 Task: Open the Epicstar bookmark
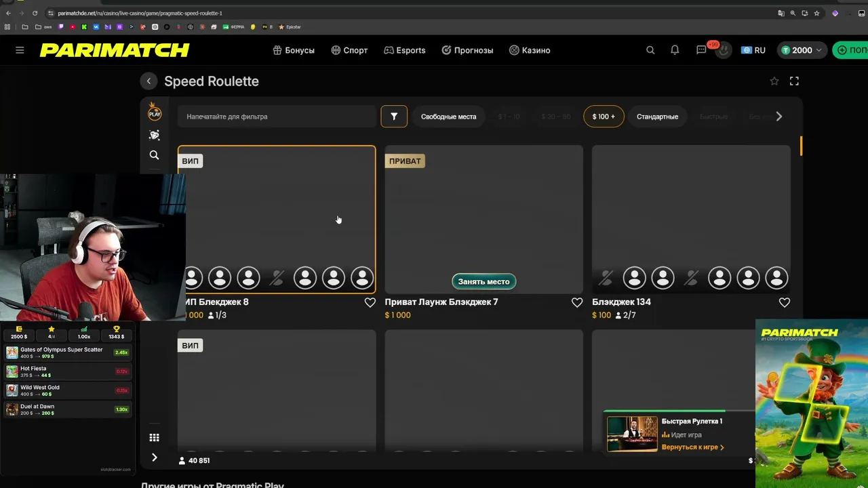[x=290, y=27]
